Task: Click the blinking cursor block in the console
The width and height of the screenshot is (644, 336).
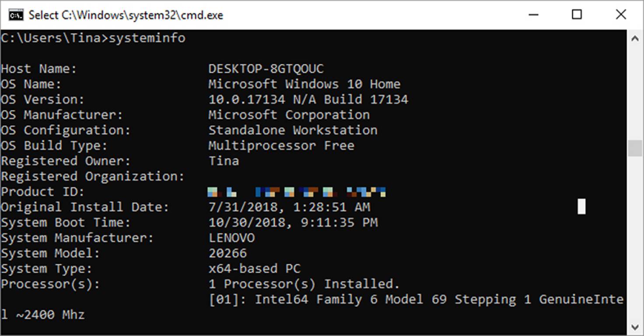Action: 581,207
